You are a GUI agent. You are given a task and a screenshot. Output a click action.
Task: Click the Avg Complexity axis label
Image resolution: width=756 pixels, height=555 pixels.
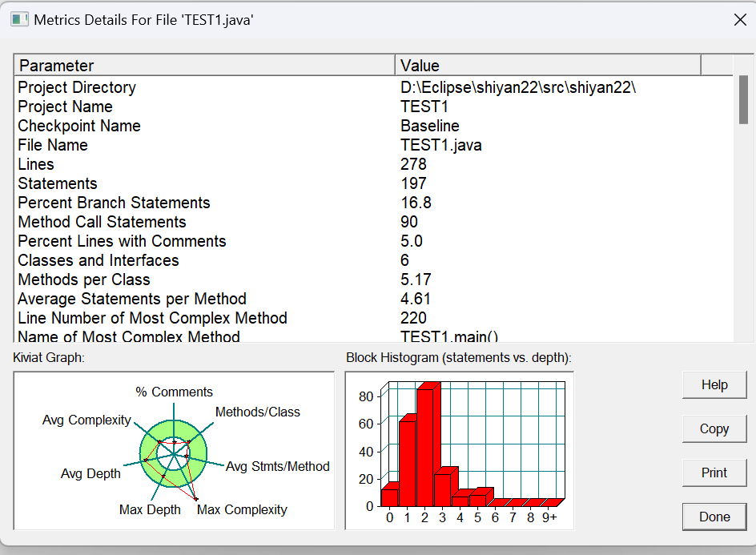[x=86, y=420]
